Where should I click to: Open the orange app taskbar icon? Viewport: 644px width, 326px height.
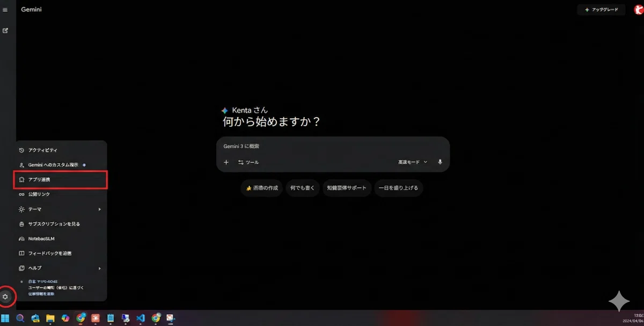pyautogui.click(x=96, y=318)
